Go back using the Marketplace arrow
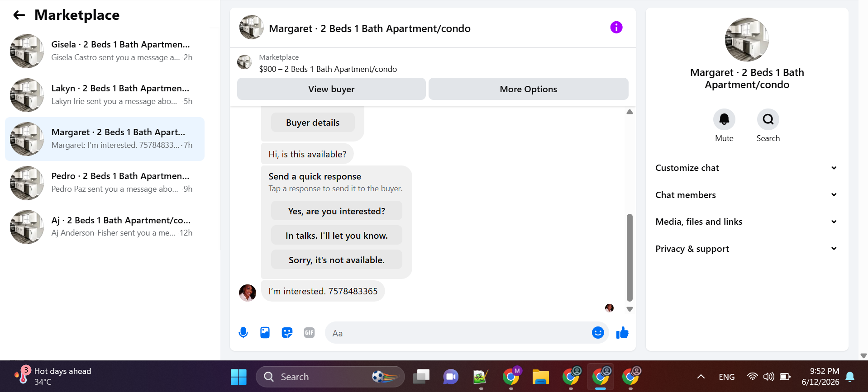This screenshot has width=868, height=392. coord(19,15)
